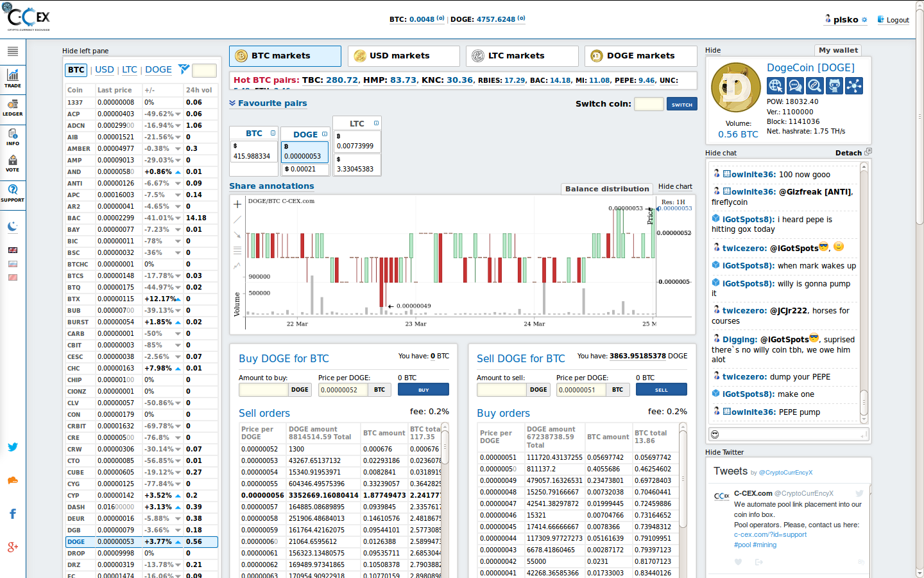Open the SUPPORT section from sidebar
The image size is (924, 578).
click(x=13, y=193)
